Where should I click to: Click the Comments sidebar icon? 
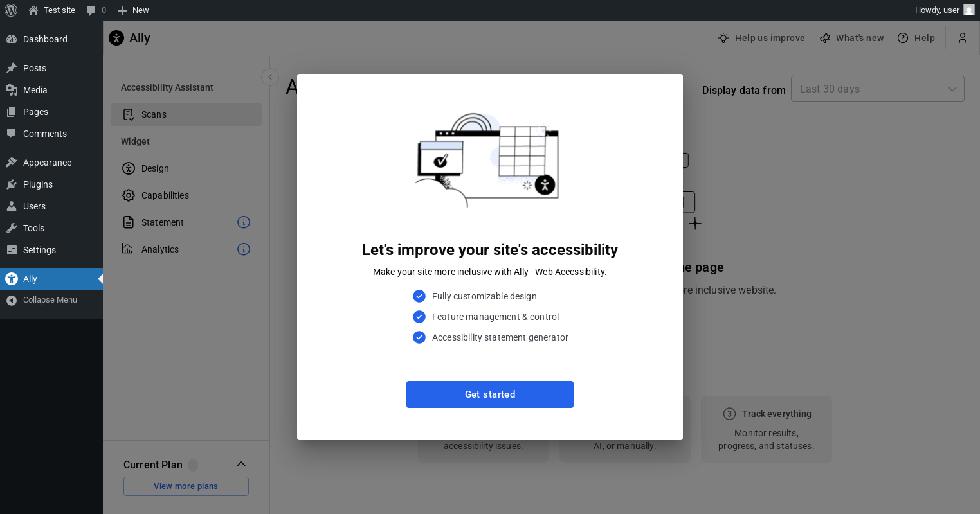pyautogui.click(x=12, y=134)
